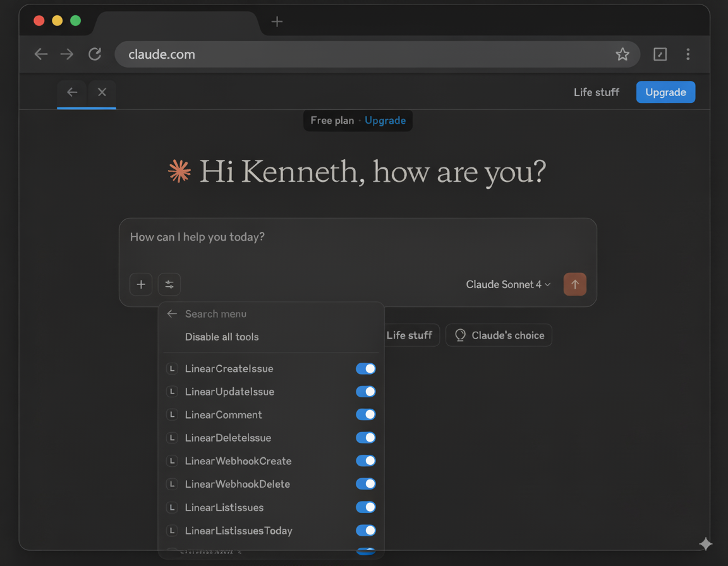Open the browser side panel icon

(x=660, y=54)
